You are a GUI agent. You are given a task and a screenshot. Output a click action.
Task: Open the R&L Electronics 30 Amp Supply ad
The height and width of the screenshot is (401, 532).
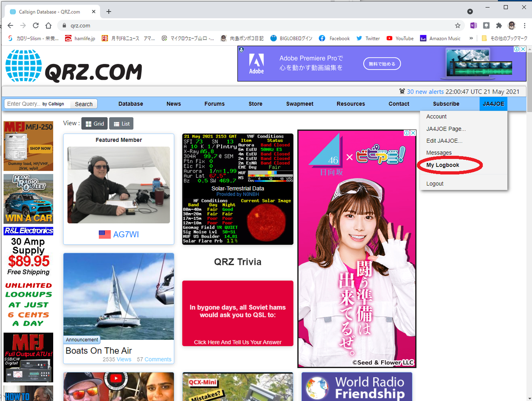click(x=28, y=251)
